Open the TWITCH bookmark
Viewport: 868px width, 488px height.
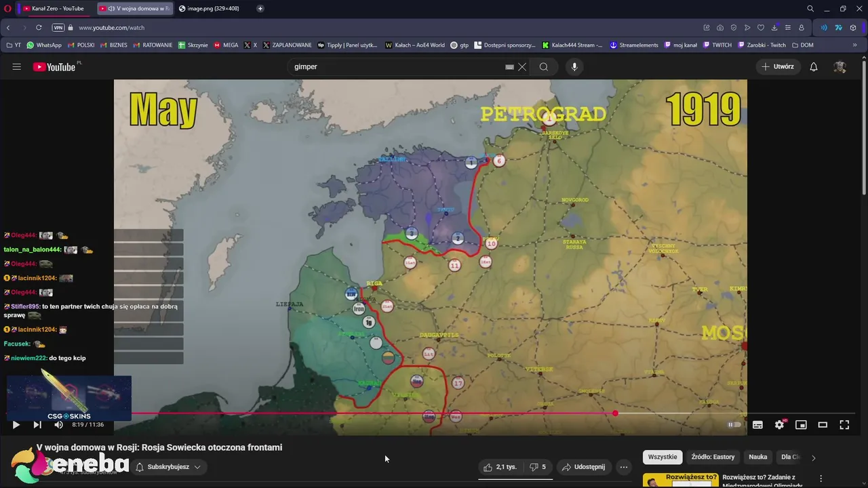717,45
